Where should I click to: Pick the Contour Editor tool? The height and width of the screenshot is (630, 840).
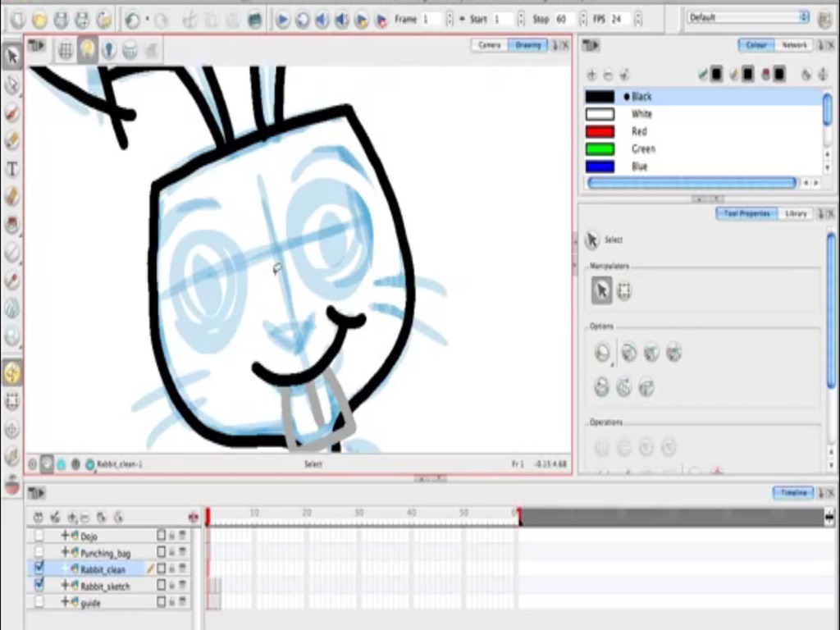(x=11, y=84)
